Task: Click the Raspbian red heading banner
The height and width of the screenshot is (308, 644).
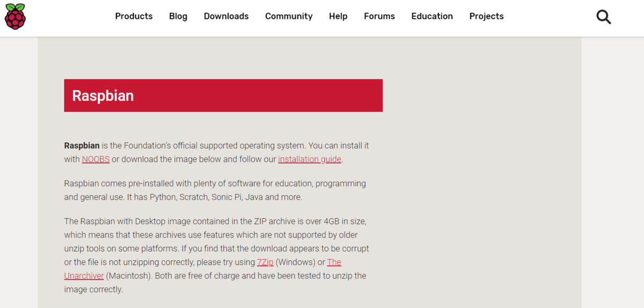Action: point(223,96)
